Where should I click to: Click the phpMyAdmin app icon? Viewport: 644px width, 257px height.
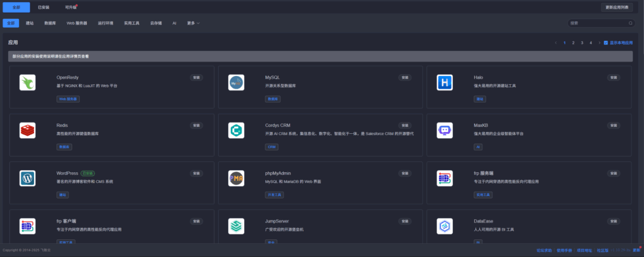pos(236,178)
